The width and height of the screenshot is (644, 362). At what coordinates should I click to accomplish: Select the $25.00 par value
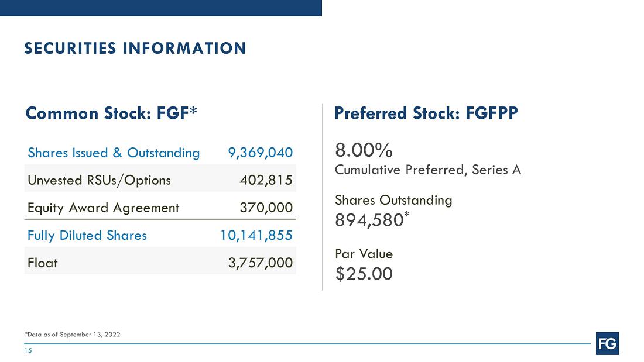point(364,274)
